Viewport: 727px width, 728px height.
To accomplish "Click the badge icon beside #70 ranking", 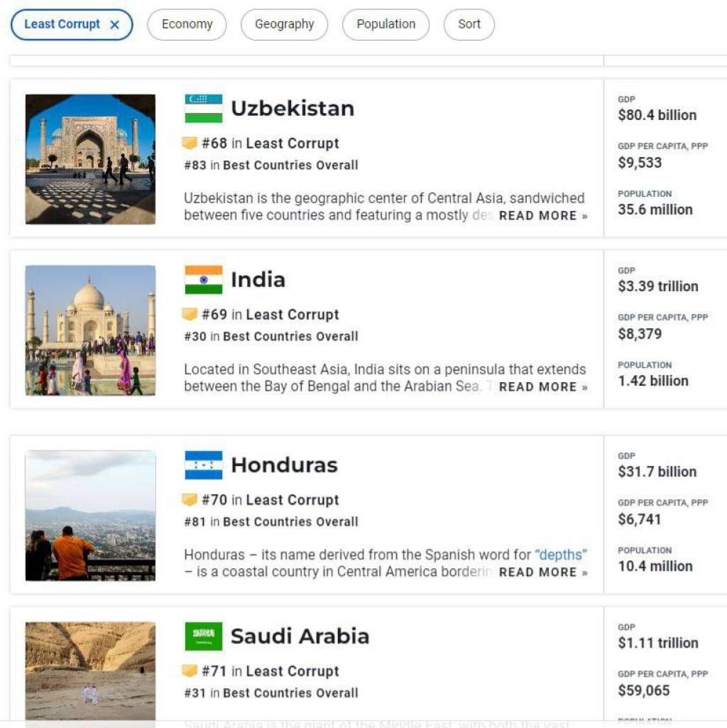I will pyautogui.click(x=190, y=500).
